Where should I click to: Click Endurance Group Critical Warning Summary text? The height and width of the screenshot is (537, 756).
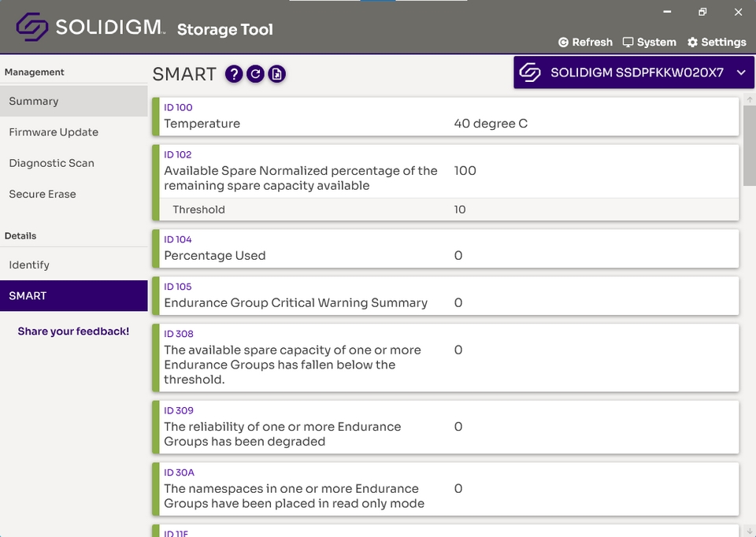pyautogui.click(x=296, y=302)
